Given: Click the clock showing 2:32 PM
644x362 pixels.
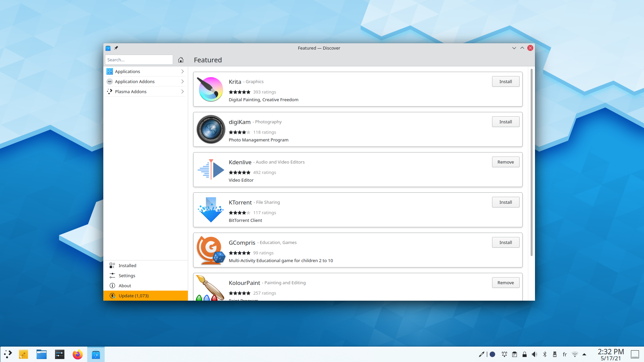Looking at the screenshot, I should 610,352.
